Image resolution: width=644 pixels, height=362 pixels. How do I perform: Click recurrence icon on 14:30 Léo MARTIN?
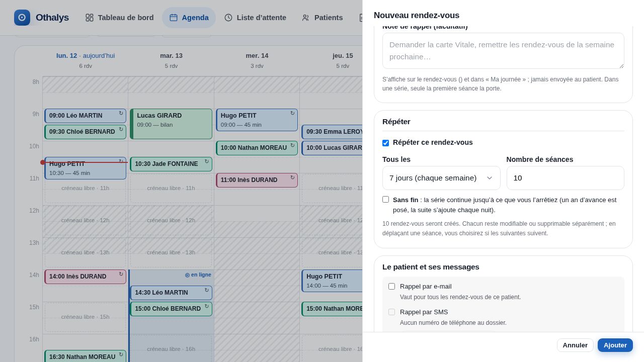pyautogui.click(x=207, y=291)
